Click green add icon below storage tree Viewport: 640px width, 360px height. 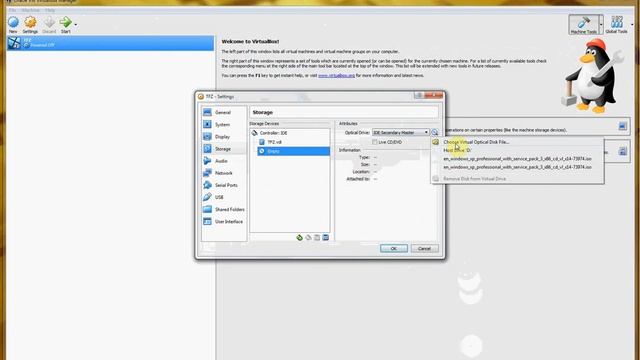click(x=299, y=238)
